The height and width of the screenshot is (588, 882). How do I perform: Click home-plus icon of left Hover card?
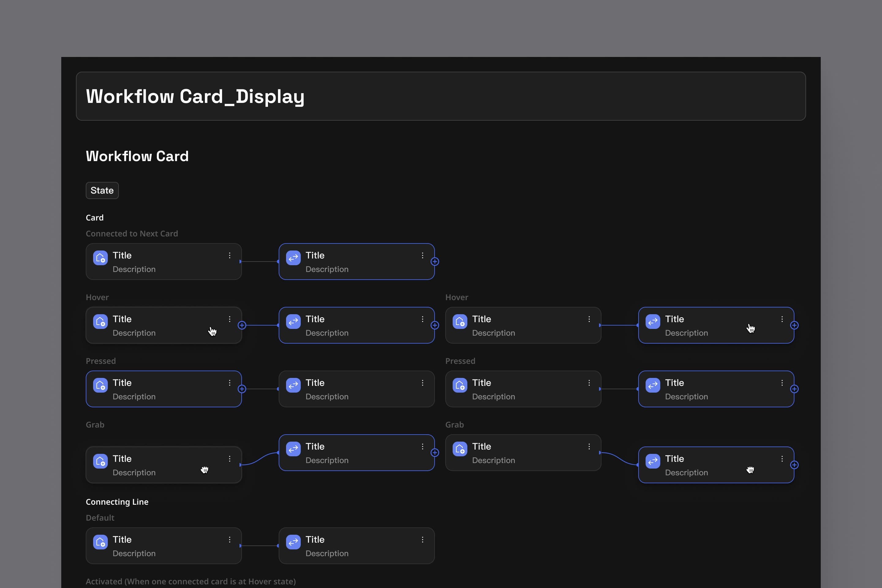[x=100, y=321]
